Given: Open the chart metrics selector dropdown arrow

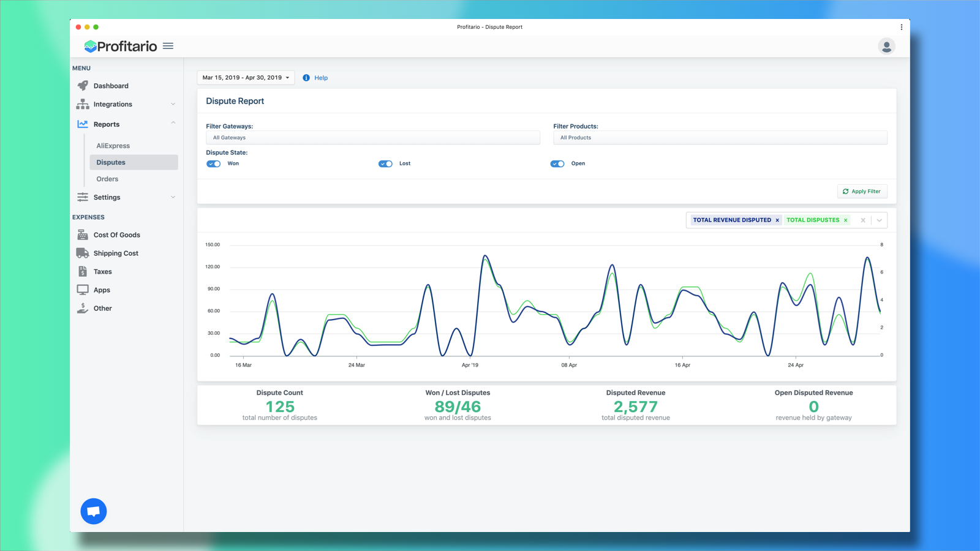Looking at the screenshot, I should (x=879, y=220).
